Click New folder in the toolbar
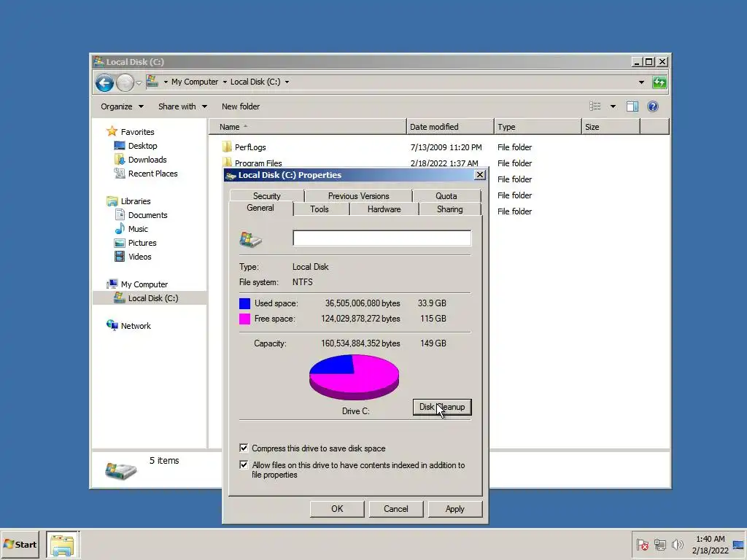This screenshot has width=747, height=560. pyautogui.click(x=241, y=106)
